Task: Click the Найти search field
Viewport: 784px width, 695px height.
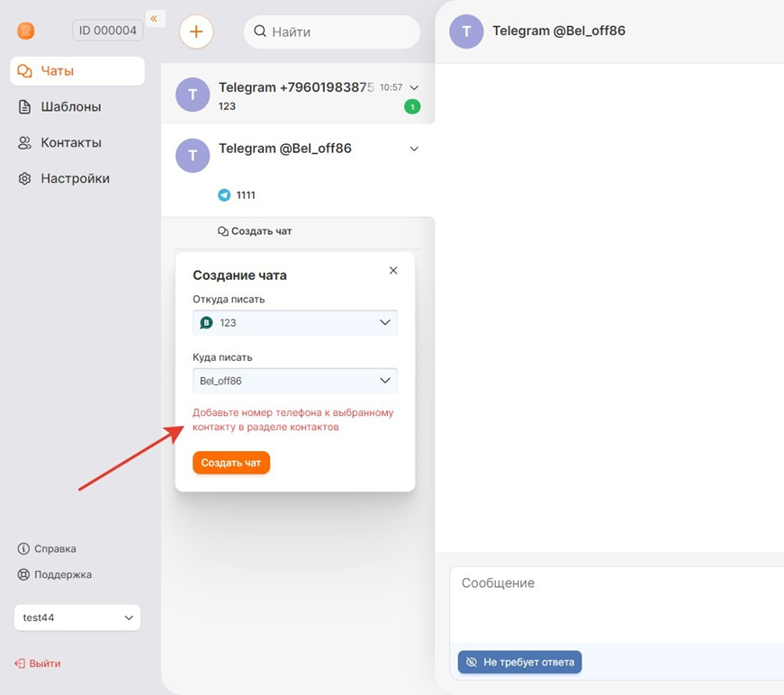Action: (332, 32)
